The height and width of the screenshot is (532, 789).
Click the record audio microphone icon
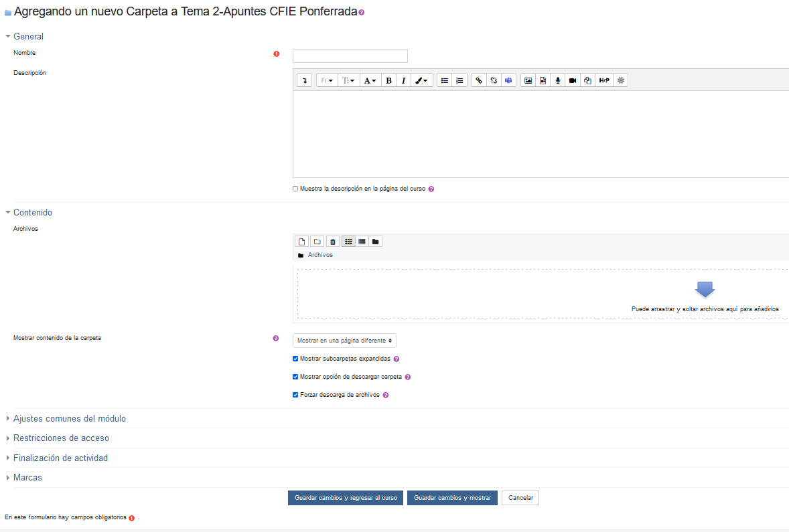pyautogui.click(x=558, y=80)
